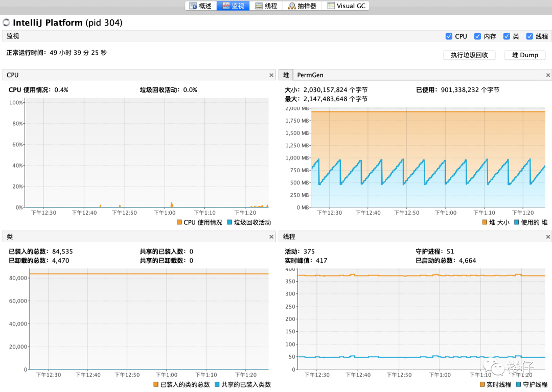552x392 pixels.
Task: Close the CPU chart panel
Action: click(271, 75)
